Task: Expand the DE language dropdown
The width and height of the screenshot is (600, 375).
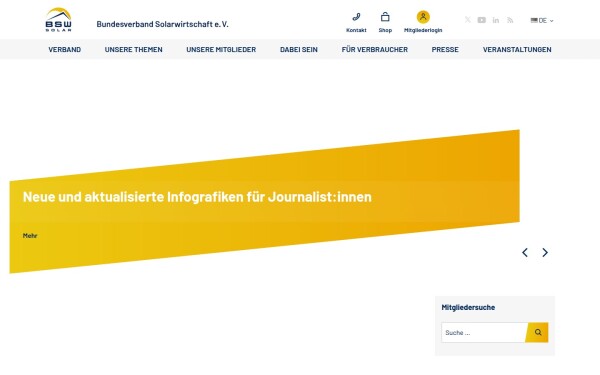Action: pyautogui.click(x=542, y=21)
